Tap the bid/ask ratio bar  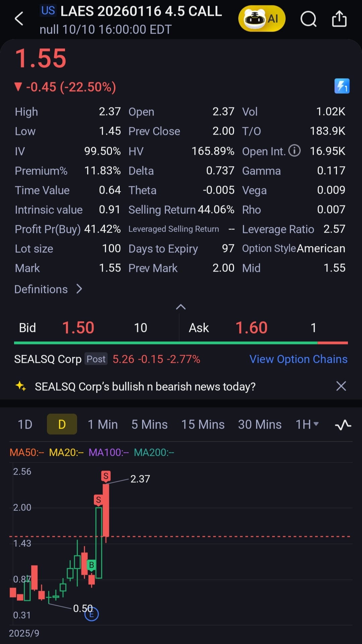click(181, 343)
